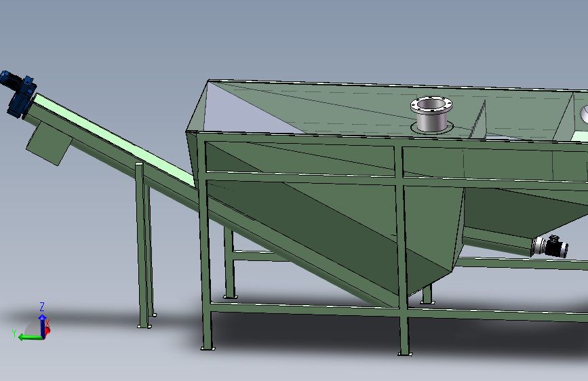This screenshot has height=381, width=588.
Task: Select the light-green conveyor trough cover
Action: 115,140
